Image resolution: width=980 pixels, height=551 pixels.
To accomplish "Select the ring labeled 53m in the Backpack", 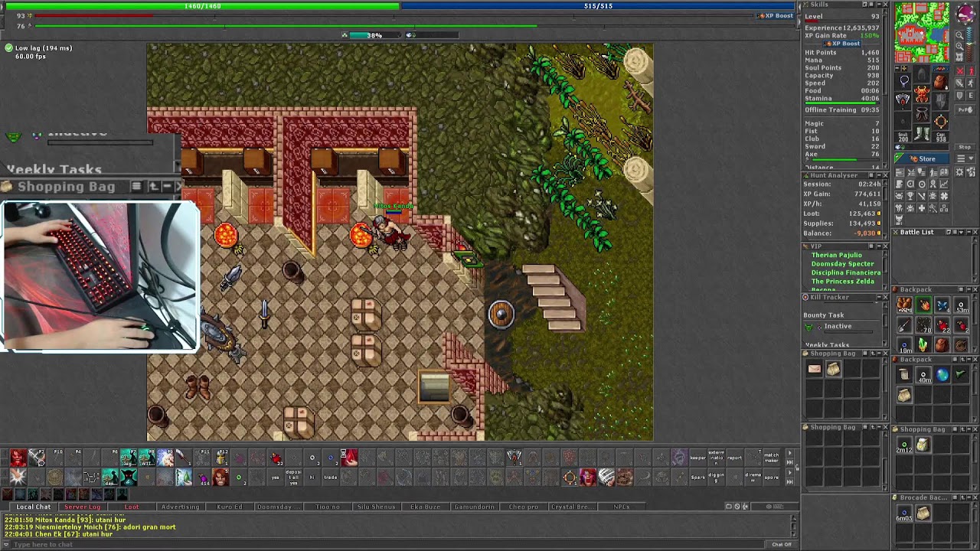I will [x=961, y=306].
